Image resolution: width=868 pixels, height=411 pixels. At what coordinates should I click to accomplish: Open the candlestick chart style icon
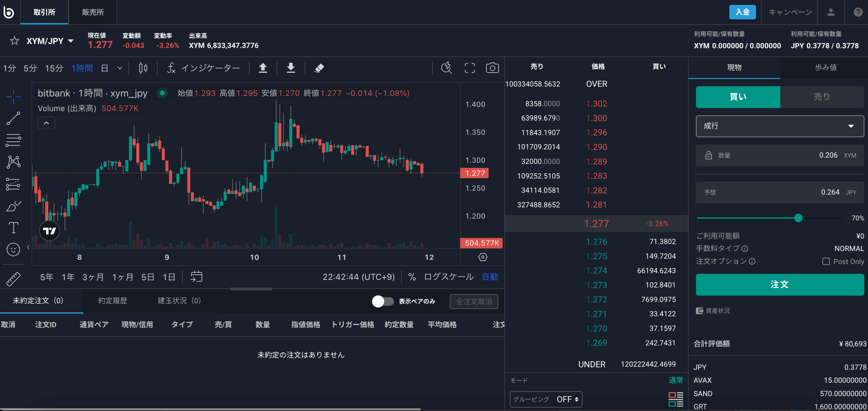143,68
